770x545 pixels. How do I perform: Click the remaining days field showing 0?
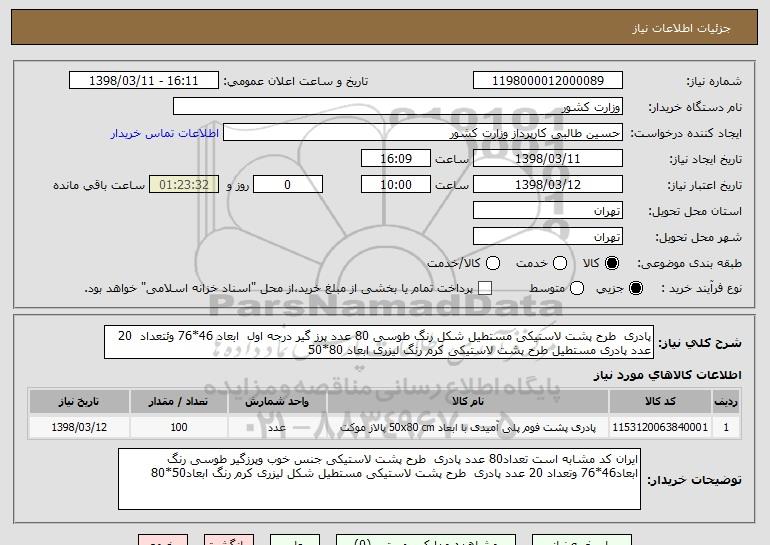(x=288, y=185)
